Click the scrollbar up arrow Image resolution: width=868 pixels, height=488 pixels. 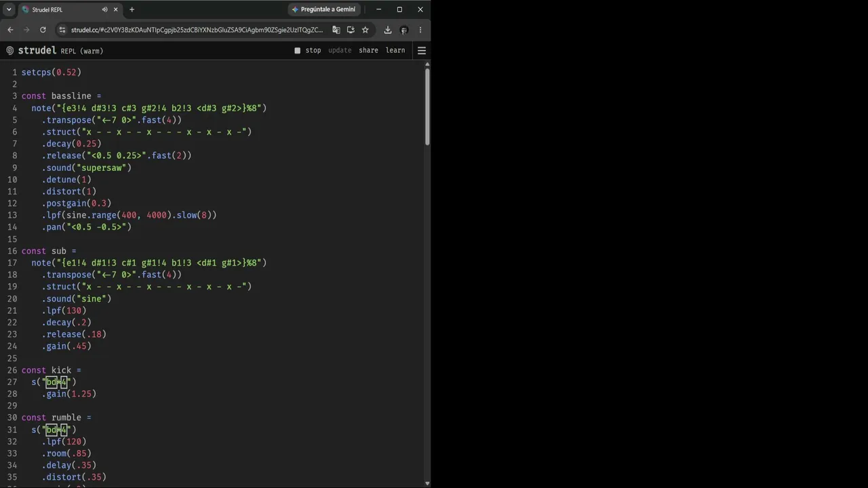[427, 64]
